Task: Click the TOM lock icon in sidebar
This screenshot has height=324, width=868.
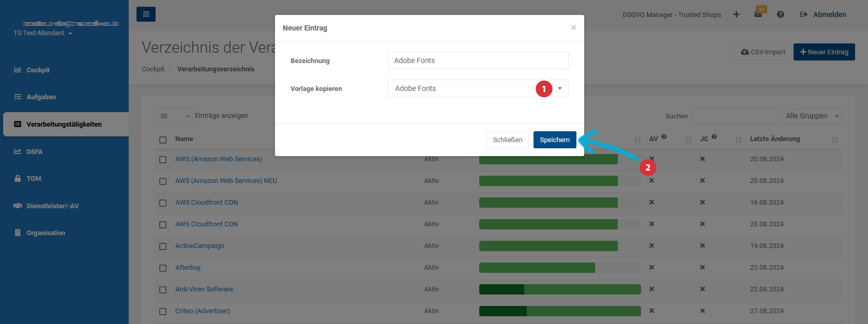Action: click(x=18, y=178)
